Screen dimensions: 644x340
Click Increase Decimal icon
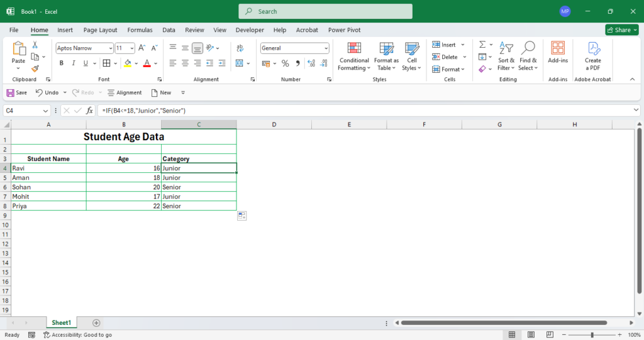tap(311, 63)
